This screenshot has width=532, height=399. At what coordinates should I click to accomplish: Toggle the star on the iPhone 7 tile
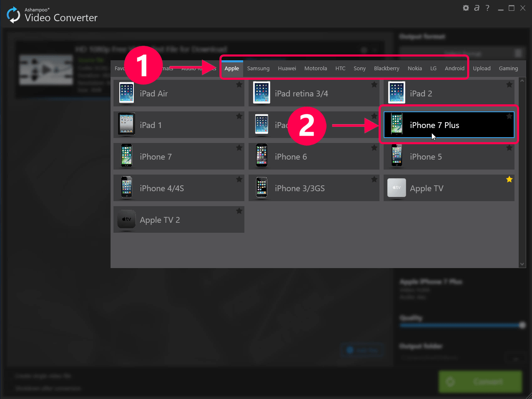239,148
